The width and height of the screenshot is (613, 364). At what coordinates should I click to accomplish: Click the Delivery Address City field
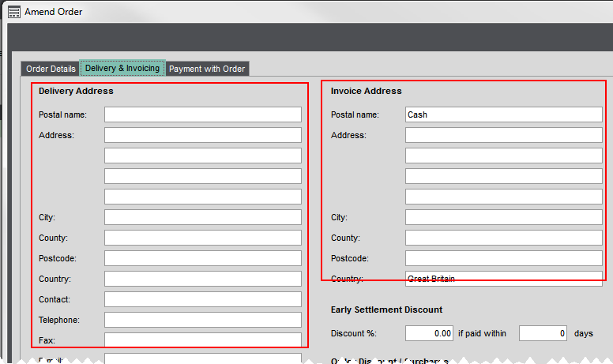coord(202,217)
